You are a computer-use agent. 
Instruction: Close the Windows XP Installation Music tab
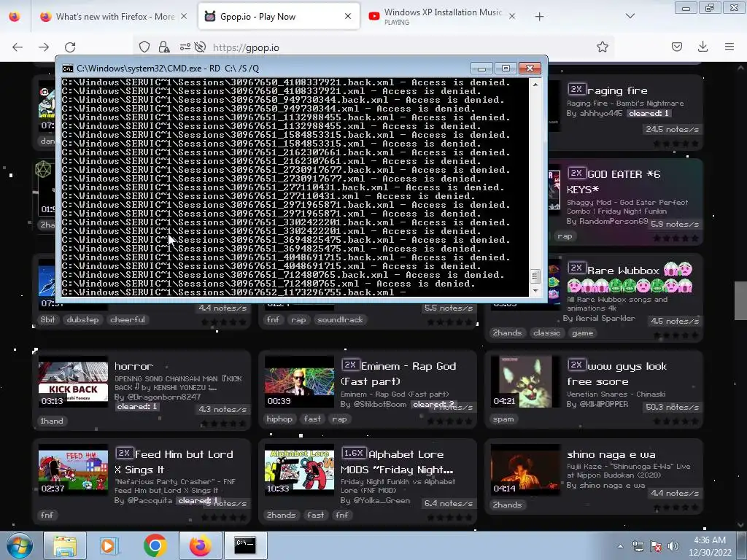pyautogui.click(x=511, y=17)
